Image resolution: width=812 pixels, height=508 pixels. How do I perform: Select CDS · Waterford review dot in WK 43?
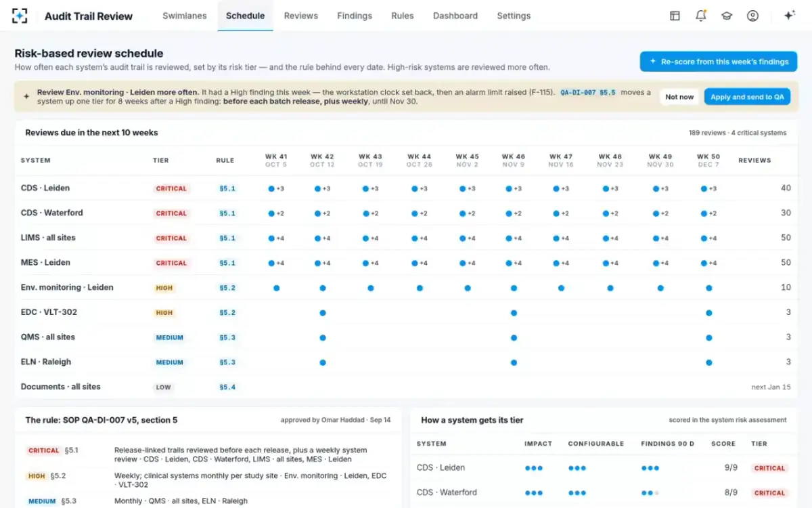pyautogui.click(x=365, y=213)
